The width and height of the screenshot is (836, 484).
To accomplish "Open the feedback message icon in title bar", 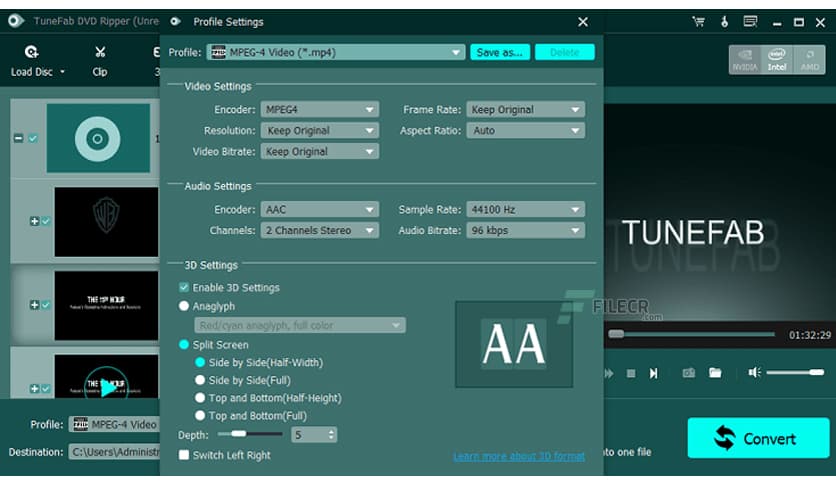I will tap(750, 22).
